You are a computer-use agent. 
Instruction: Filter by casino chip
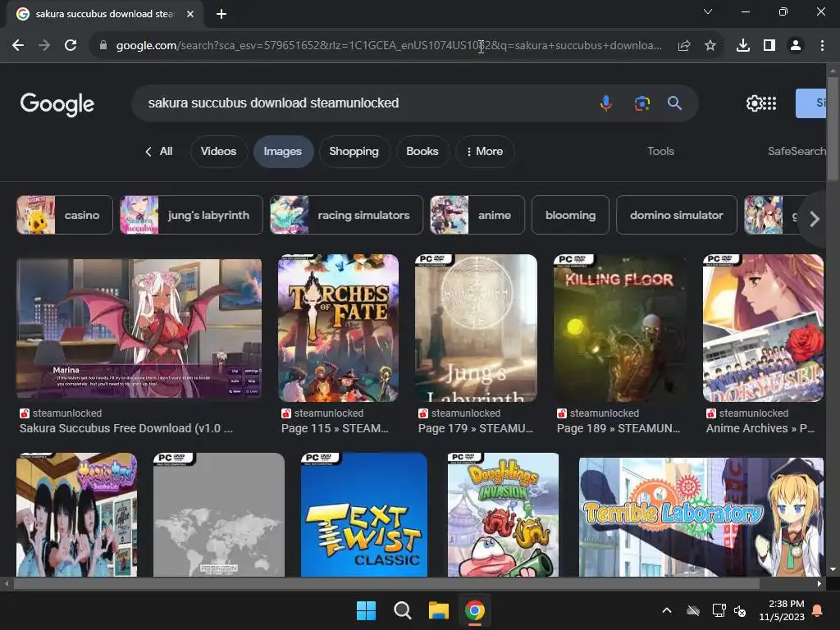click(x=65, y=215)
